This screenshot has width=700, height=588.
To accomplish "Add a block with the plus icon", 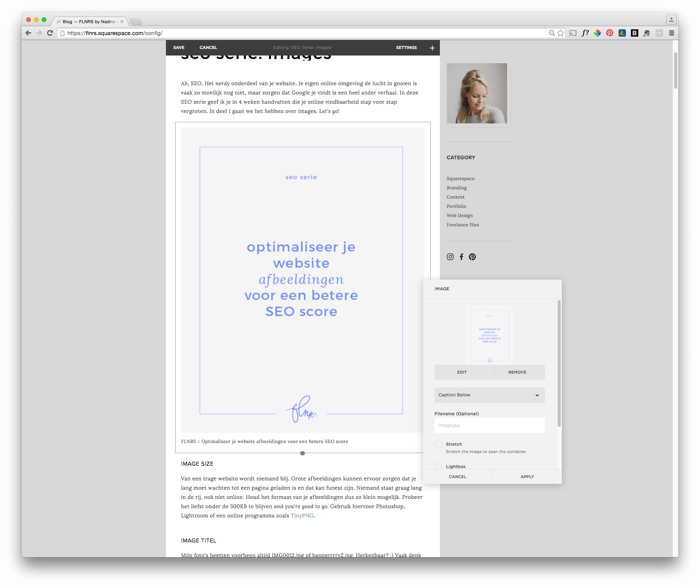I will coord(432,48).
